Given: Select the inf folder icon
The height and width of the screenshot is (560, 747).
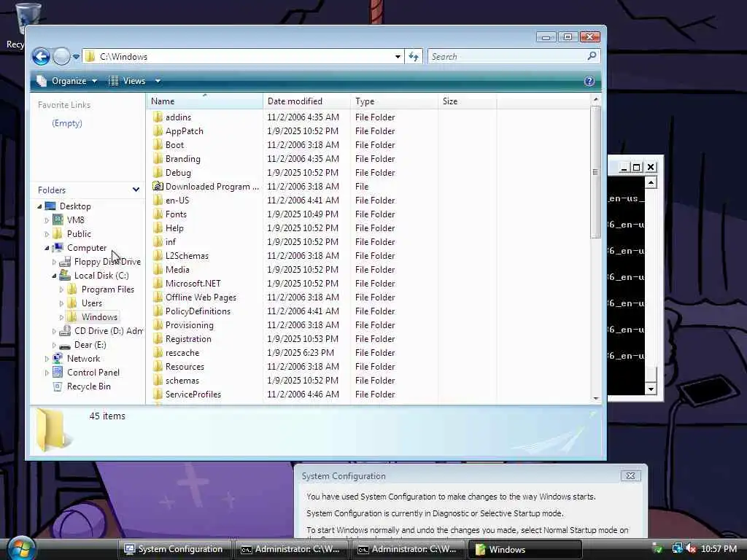Looking at the screenshot, I should (158, 242).
